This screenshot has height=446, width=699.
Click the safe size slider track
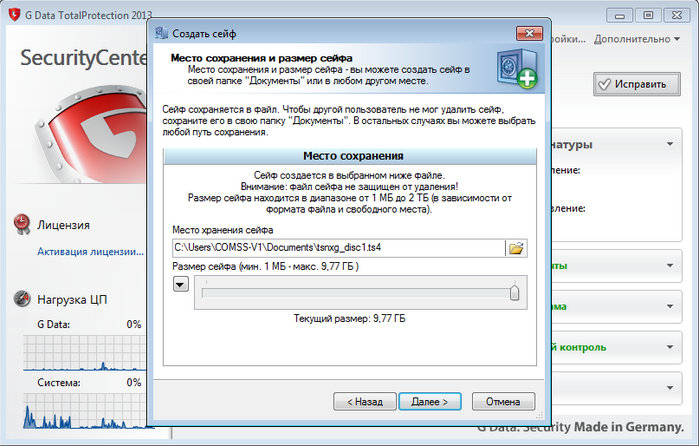[357, 293]
